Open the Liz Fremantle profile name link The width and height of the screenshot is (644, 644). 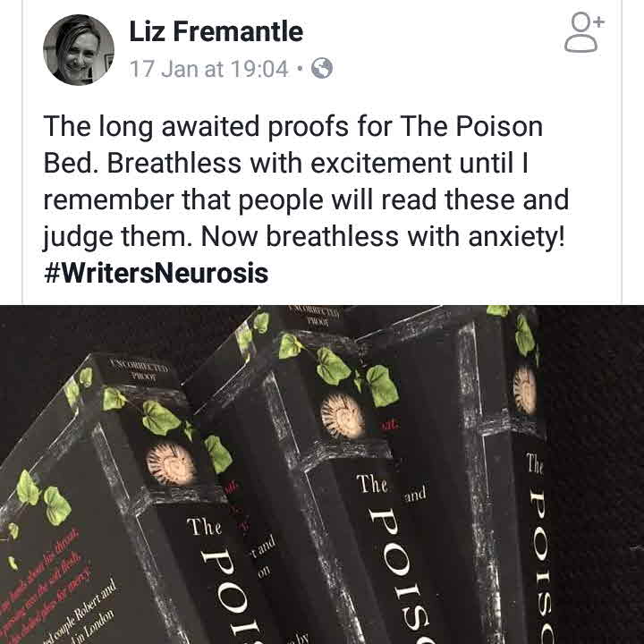tap(216, 31)
